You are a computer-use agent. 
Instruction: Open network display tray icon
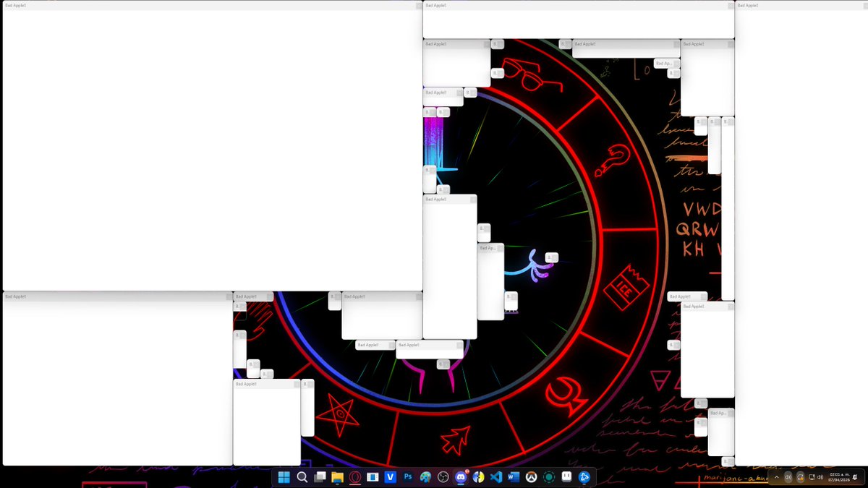click(x=812, y=477)
